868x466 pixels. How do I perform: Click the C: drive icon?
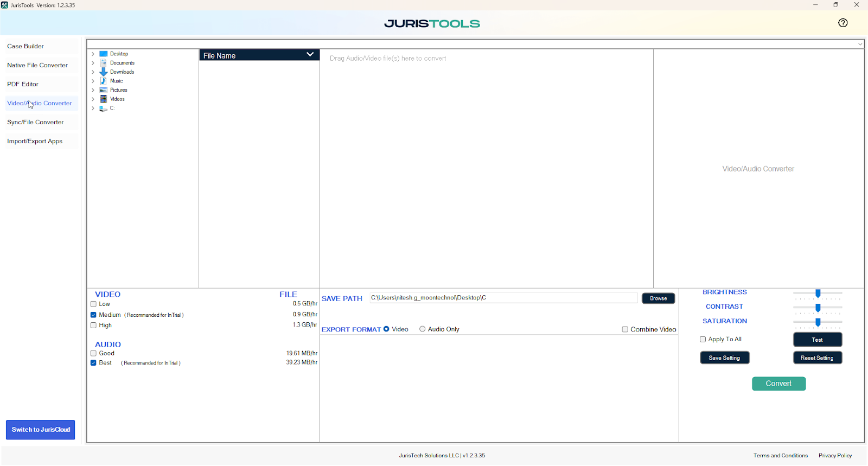104,108
